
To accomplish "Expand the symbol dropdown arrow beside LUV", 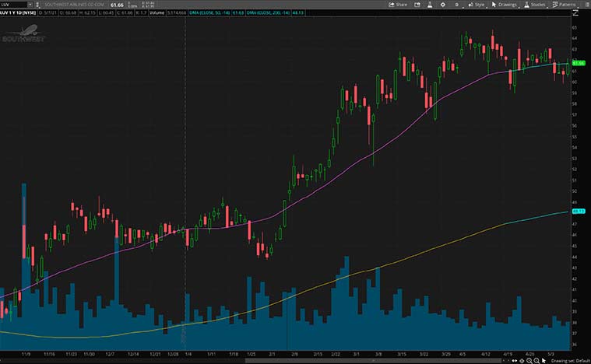I will tap(30, 5).
